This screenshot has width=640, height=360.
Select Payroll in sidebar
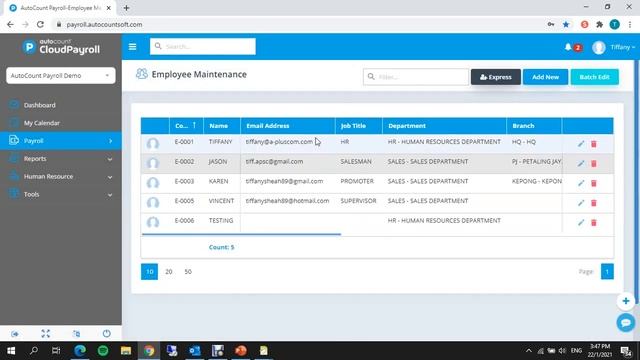click(x=61, y=141)
